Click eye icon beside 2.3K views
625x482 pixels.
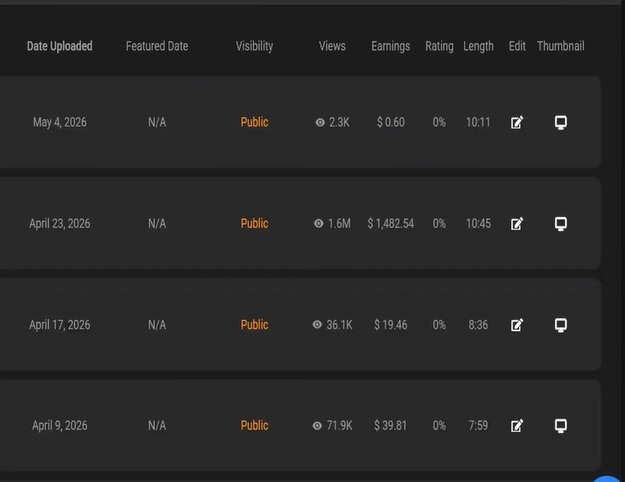(x=320, y=122)
